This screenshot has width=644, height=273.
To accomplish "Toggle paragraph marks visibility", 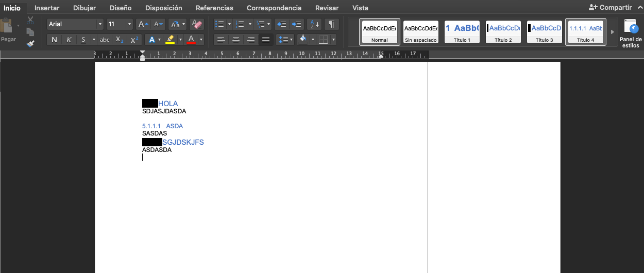I will (331, 24).
